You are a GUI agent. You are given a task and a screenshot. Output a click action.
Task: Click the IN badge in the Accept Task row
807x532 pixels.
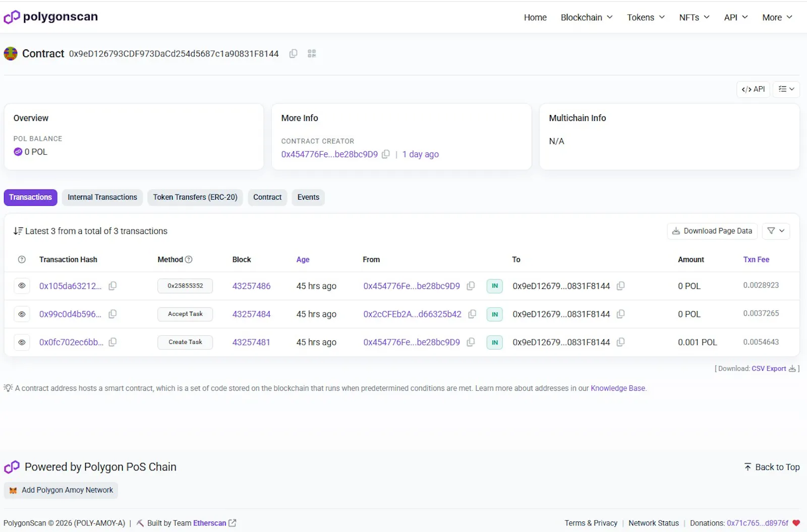(494, 314)
